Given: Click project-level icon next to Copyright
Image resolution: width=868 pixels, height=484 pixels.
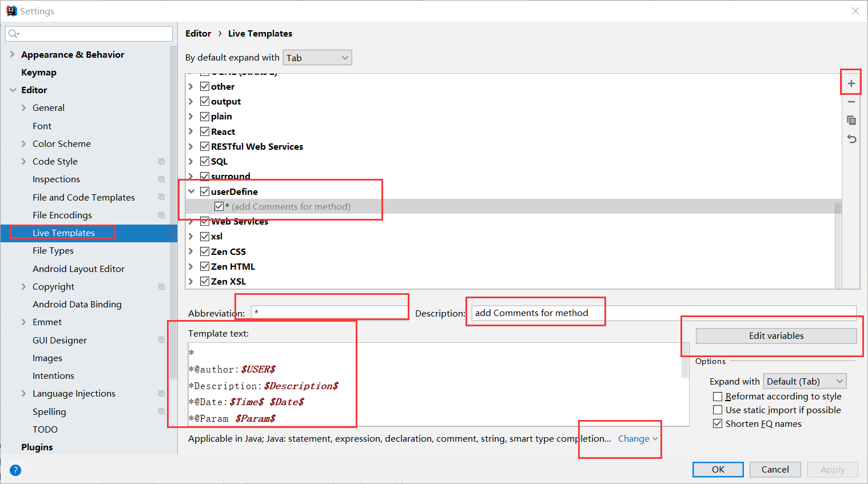Looking at the screenshot, I should point(161,287).
